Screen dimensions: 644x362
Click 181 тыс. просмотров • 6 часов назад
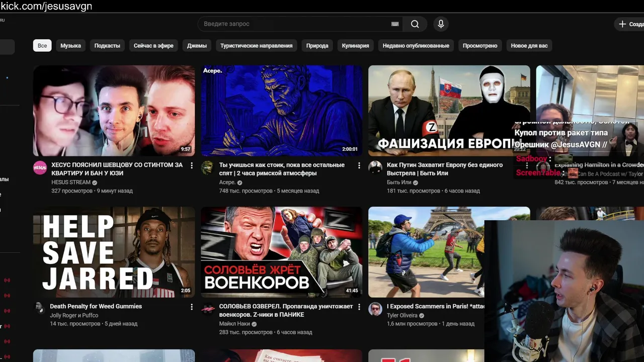(x=433, y=191)
